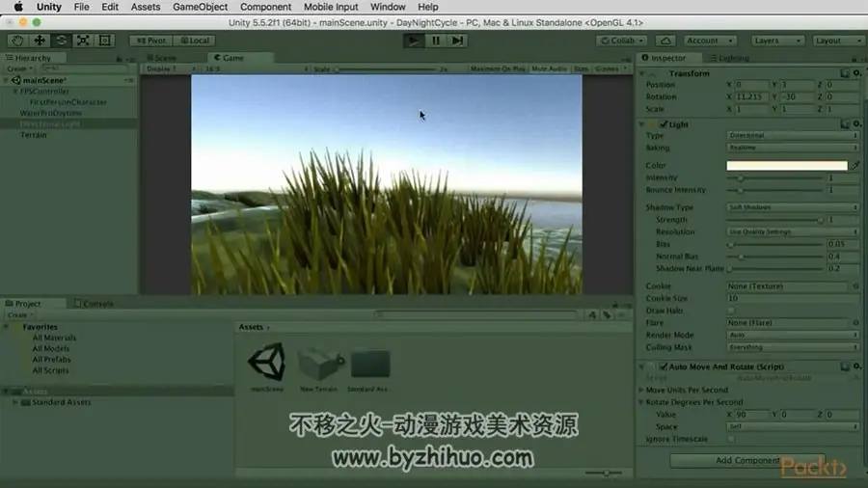Viewport: 868px width, 488px height.
Task: Click the Add Component button
Action: (x=747, y=460)
